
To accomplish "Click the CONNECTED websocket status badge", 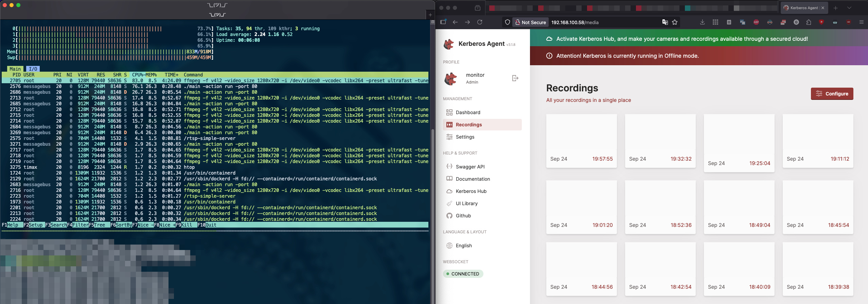I will point(463,274).
